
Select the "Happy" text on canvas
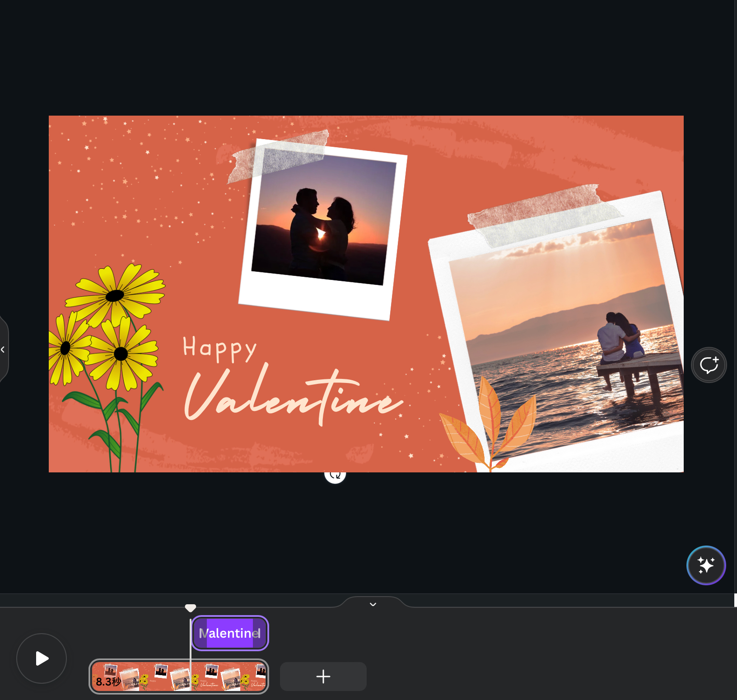click(219, 348)
